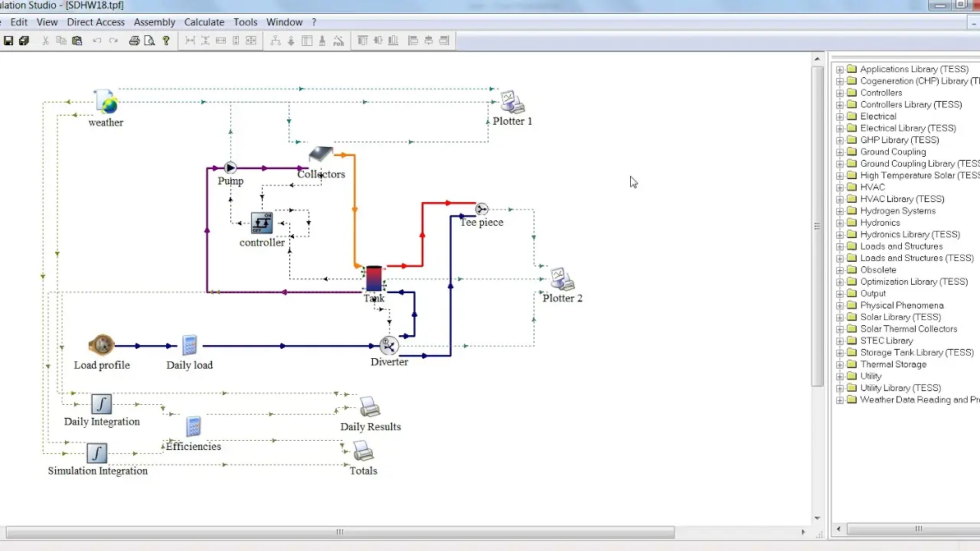This screenshot has width=980, height=551.
Task: Expand the Solar Thermal Collectors folder
Action: tap(840, 329)
